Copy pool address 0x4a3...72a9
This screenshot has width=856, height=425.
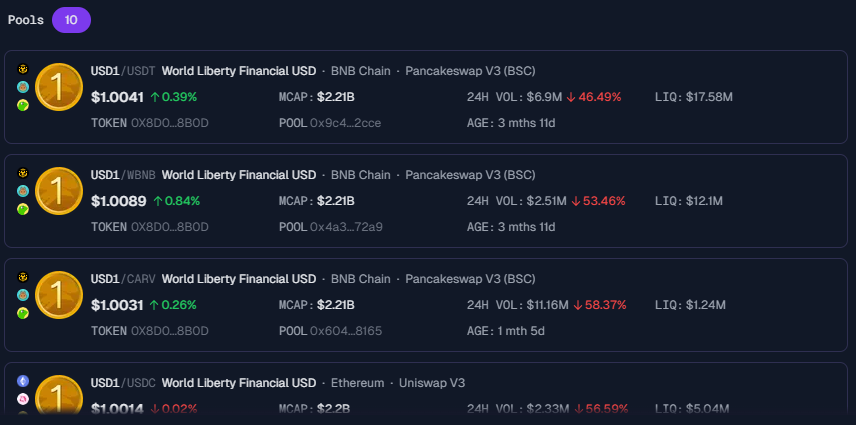coord(346,227)
